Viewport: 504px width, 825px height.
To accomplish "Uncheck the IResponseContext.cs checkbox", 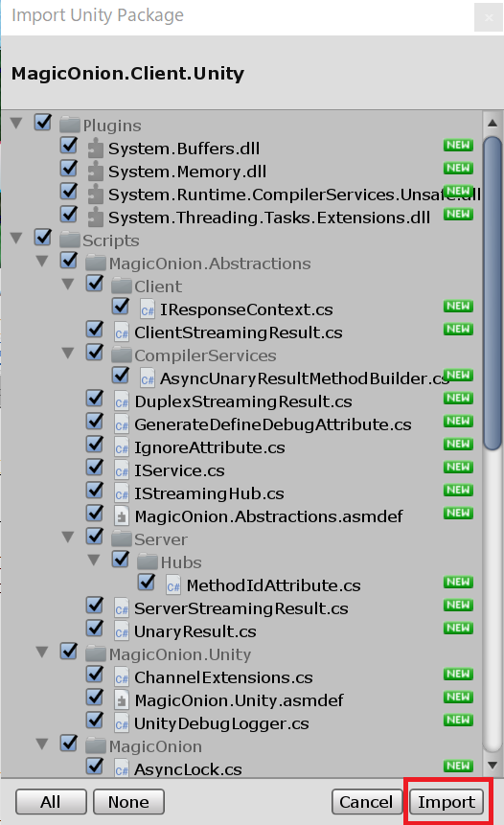I will (x=120, y=307).
